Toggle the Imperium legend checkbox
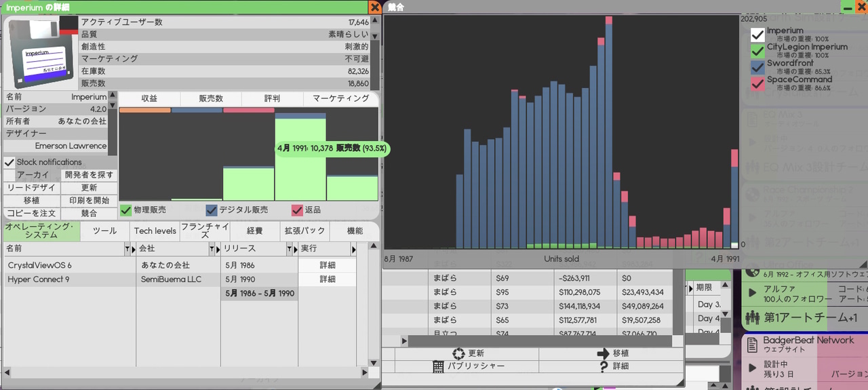Viewport: 868px width, 390px height. pyautogui.click(x=757, y=35)
